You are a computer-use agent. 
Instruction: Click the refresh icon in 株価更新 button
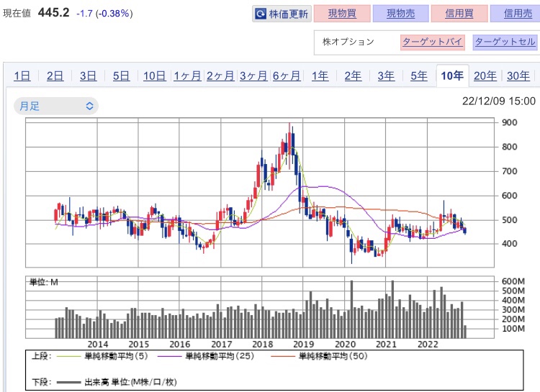pos(261,14)
